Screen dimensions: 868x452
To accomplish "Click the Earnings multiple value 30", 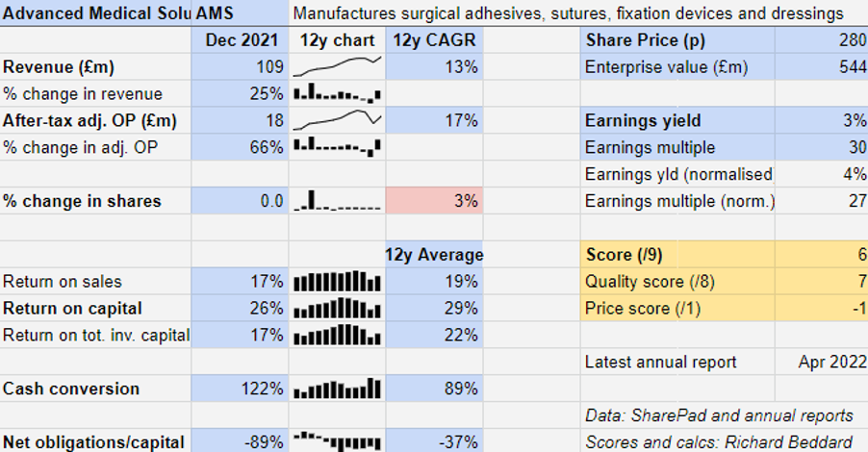I will [x=822, y=148].
